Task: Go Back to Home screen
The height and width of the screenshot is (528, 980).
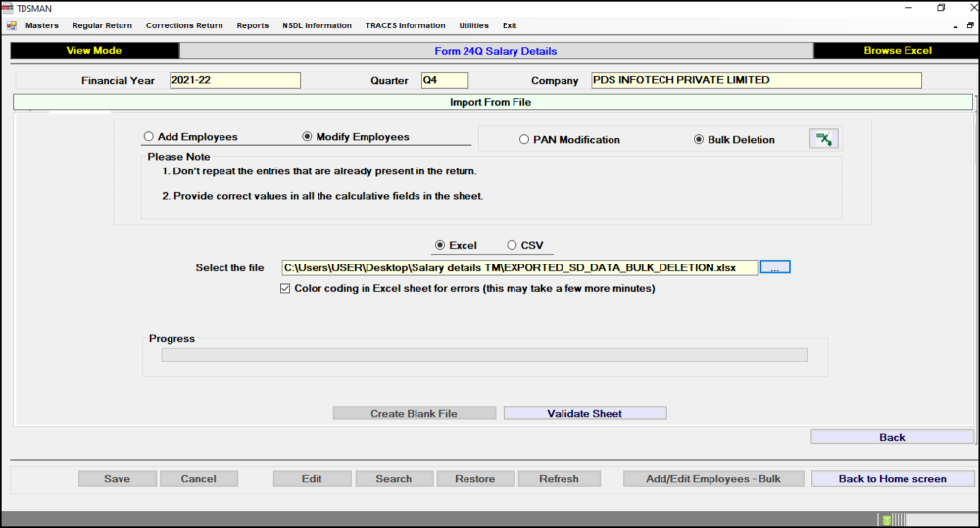Action: point(893,479)
